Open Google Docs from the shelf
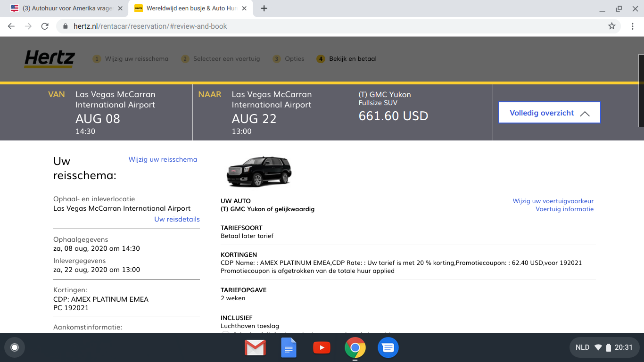The width and height of the screenshot is (644, 362). [x=289, y=348]
